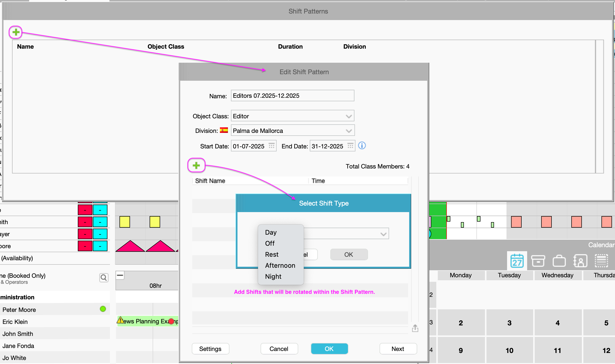This screenshot has width=615, height=364.
Task: Open the Start Date calendar picker icon
Action: tap(271, 146)
